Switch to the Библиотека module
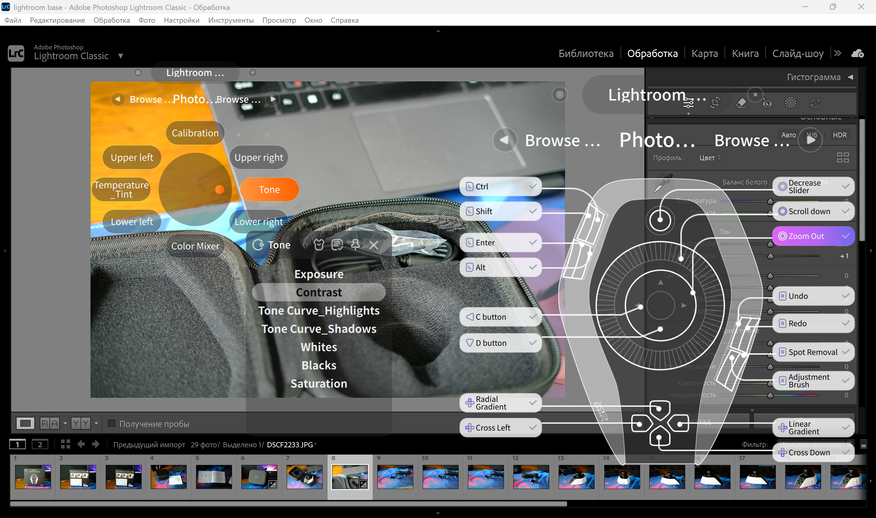The height and width of the screenshot is (518, 876). pyautogui.click(x=585, y=54)
